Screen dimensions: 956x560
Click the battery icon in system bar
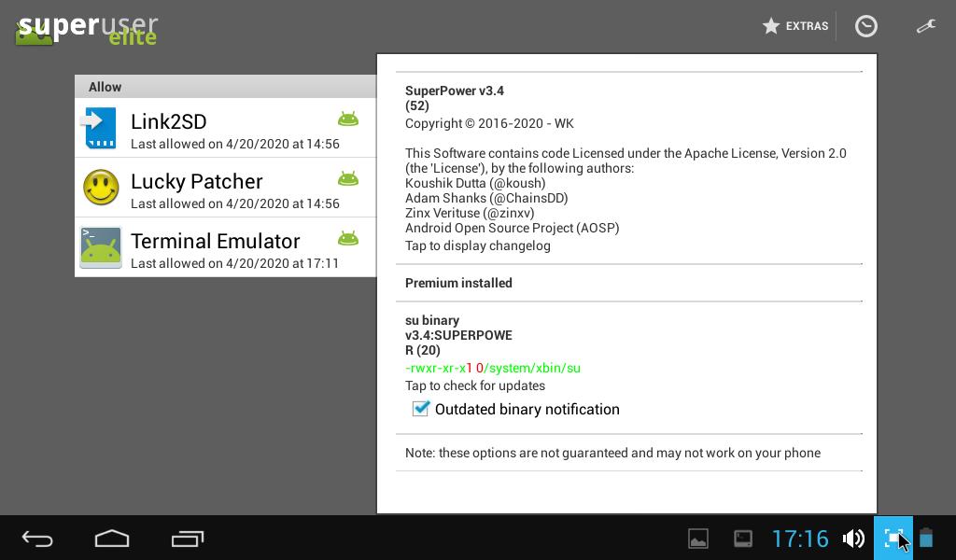(x=926, y=538)
